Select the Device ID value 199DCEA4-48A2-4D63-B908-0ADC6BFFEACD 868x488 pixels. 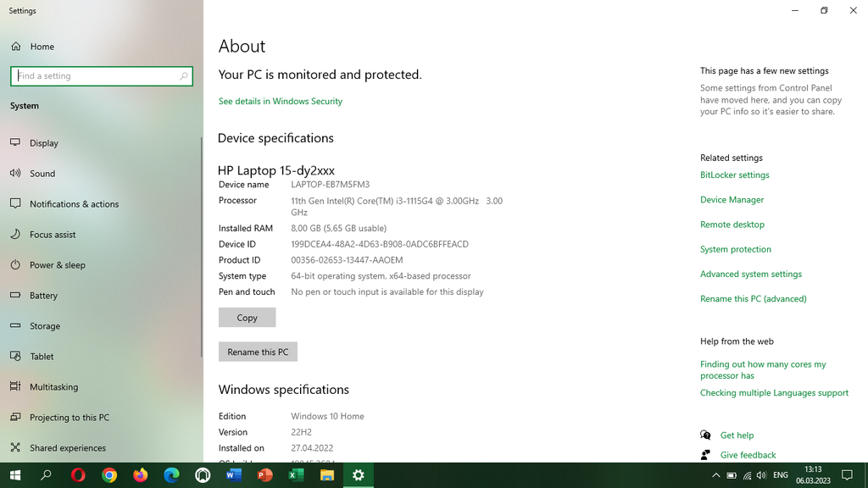coord(380,244)
